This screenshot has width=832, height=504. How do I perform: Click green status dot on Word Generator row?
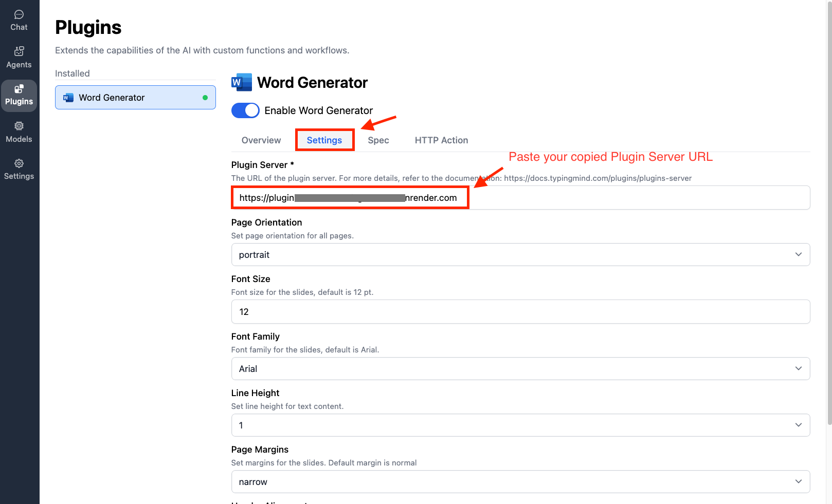pyautogui.click(x=205, y=98)
